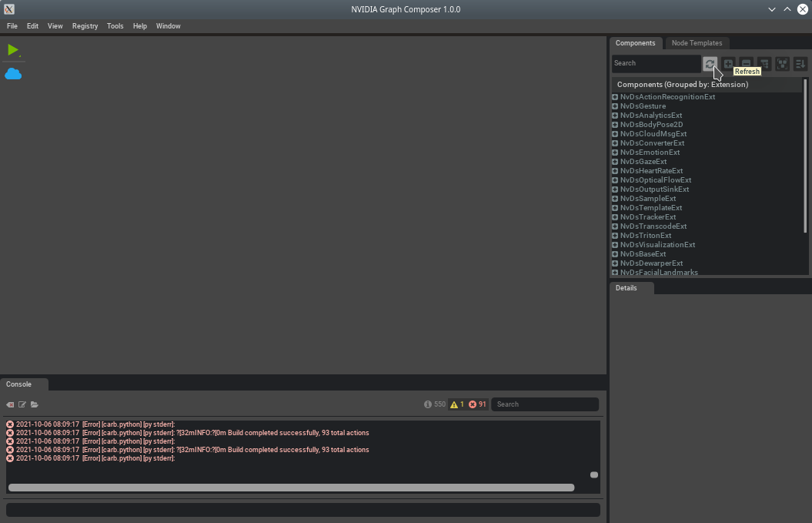The height and width of the screenshot is (523, 812).
Task: Click the expand all plus icon
Action: (x=728, y=64)
